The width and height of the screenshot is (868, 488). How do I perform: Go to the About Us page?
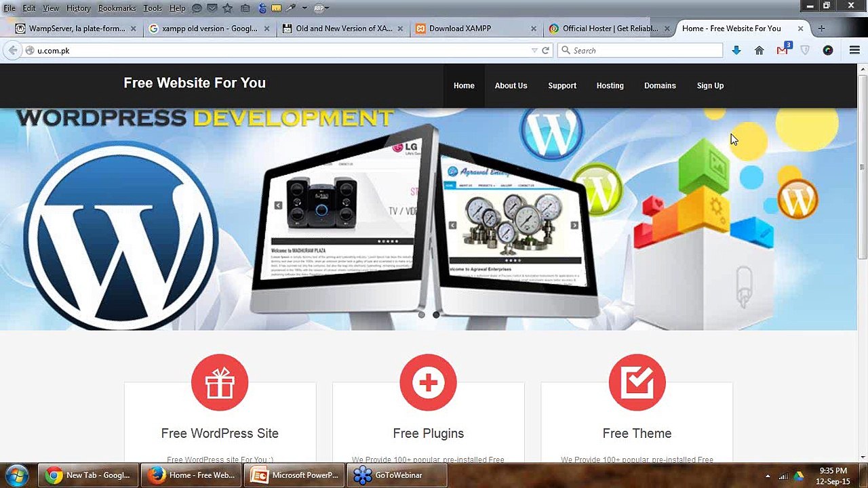pos(511,85)
